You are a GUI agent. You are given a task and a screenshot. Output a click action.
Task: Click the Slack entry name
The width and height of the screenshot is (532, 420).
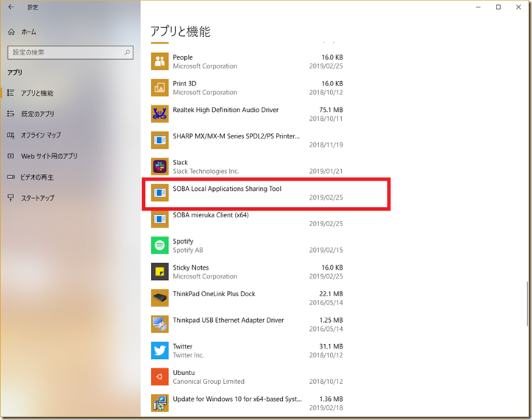pos(181,163)
